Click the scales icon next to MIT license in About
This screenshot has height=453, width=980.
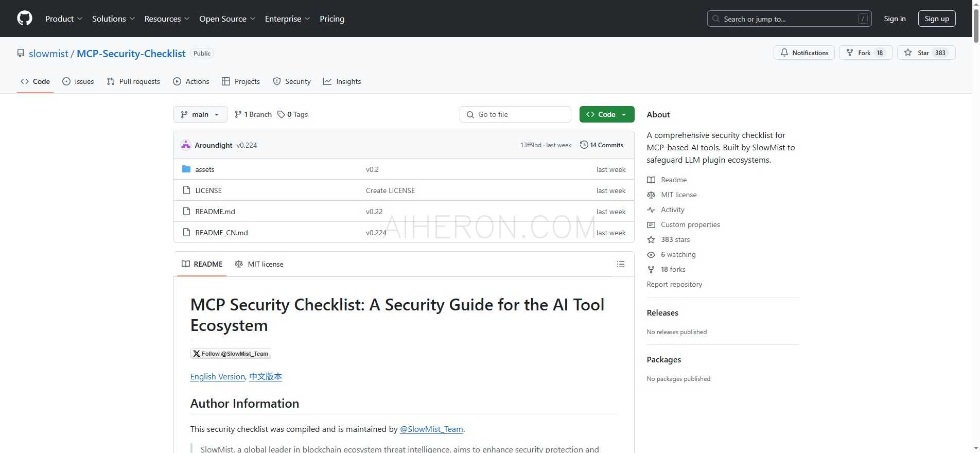[x=651, y=195]
